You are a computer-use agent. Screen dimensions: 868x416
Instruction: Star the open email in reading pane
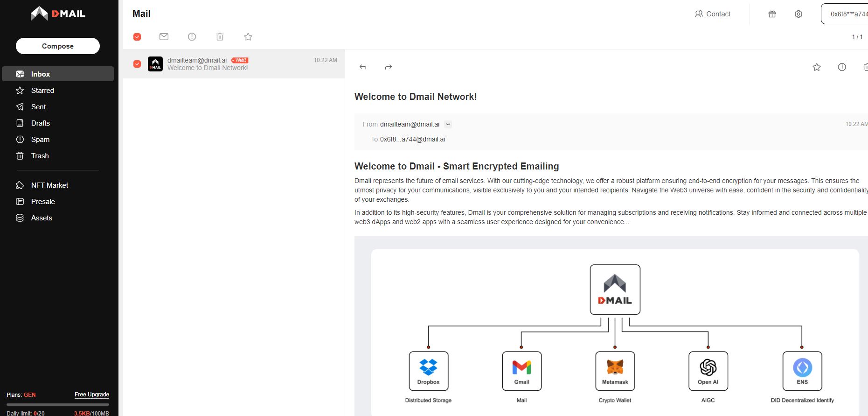pos(817,67)
